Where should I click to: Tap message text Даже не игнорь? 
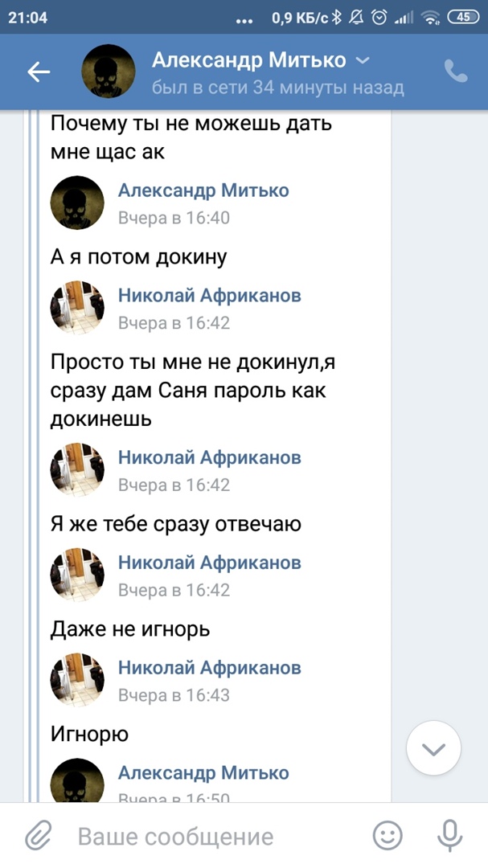[x=130, y=629]
